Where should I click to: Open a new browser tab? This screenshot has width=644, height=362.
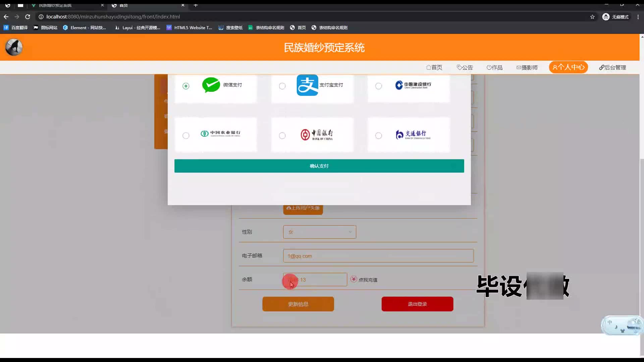(x=196, y=5)
